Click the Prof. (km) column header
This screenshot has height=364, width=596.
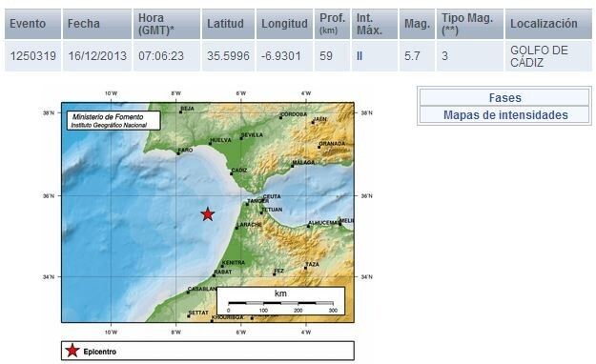(332, 24)
